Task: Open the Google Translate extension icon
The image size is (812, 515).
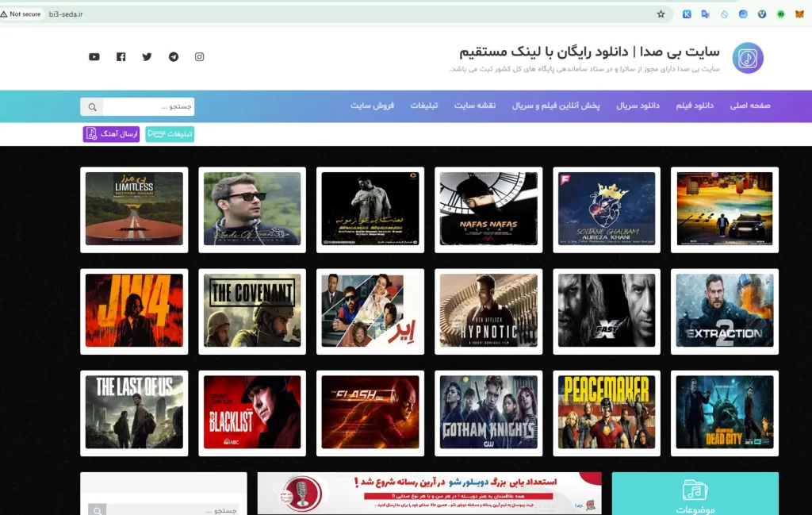Action: pos(705,14)
